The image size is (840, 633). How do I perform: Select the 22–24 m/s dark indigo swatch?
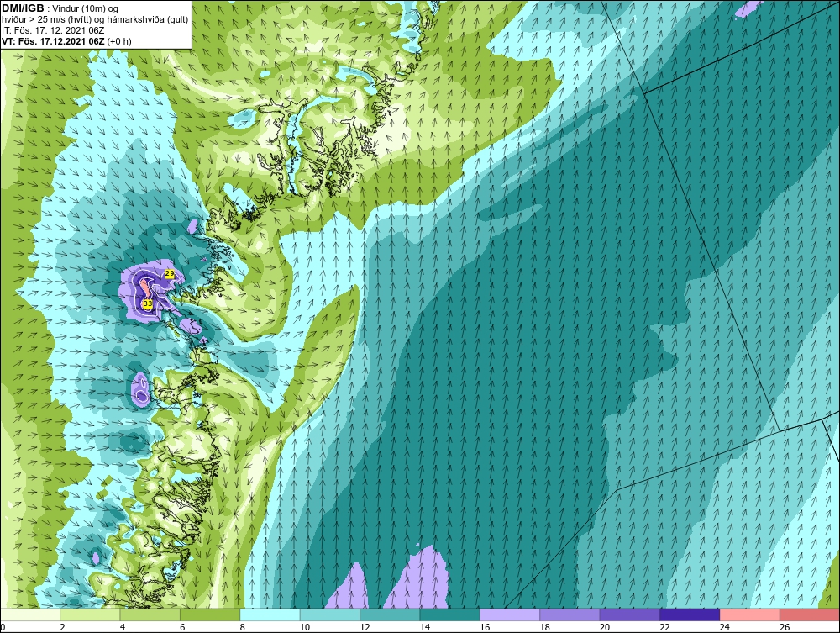(x=690, y=615)
